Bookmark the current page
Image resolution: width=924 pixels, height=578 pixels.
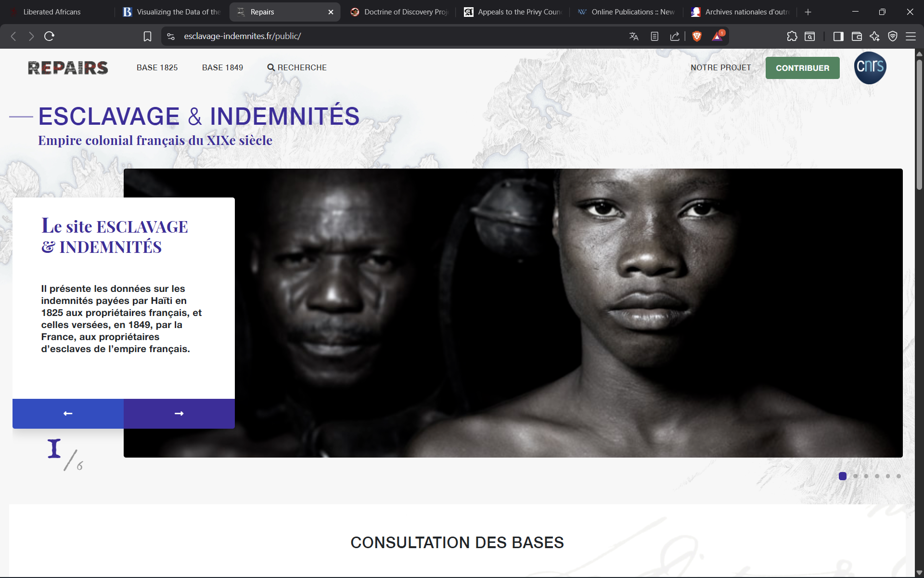[147, 36]
